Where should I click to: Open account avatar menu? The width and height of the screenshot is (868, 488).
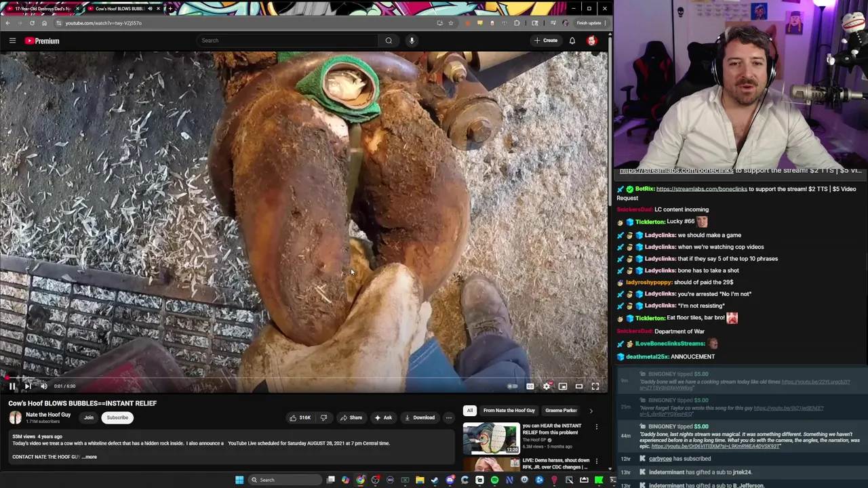[592, 41]
